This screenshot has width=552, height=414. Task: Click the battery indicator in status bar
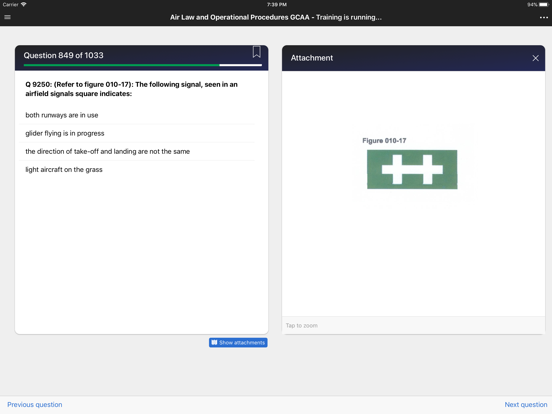pos(543,5)
